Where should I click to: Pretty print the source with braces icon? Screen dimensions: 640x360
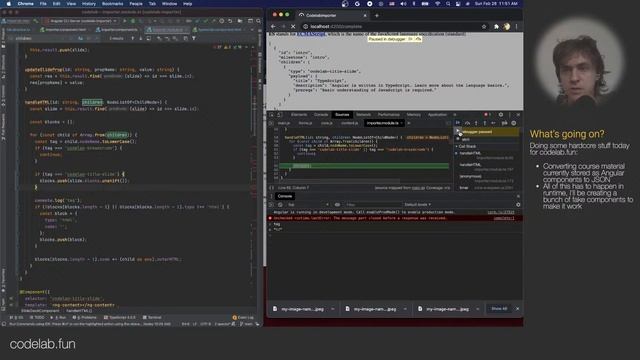(271, 188)
